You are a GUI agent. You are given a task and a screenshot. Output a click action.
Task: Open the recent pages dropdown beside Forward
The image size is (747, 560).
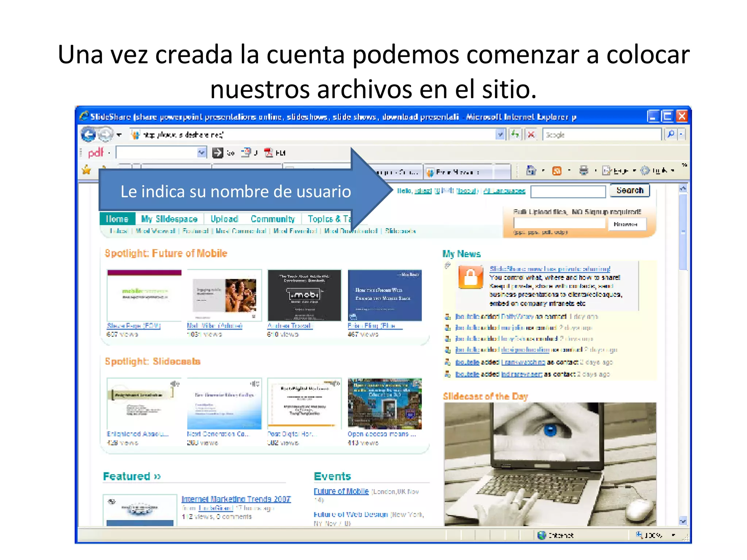119,135
